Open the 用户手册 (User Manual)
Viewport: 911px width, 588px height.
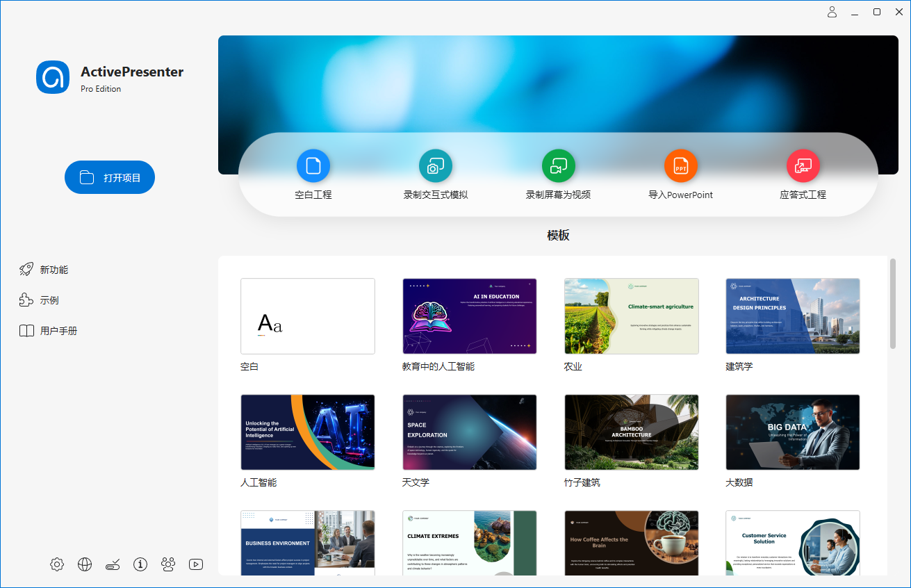[54, 330]
